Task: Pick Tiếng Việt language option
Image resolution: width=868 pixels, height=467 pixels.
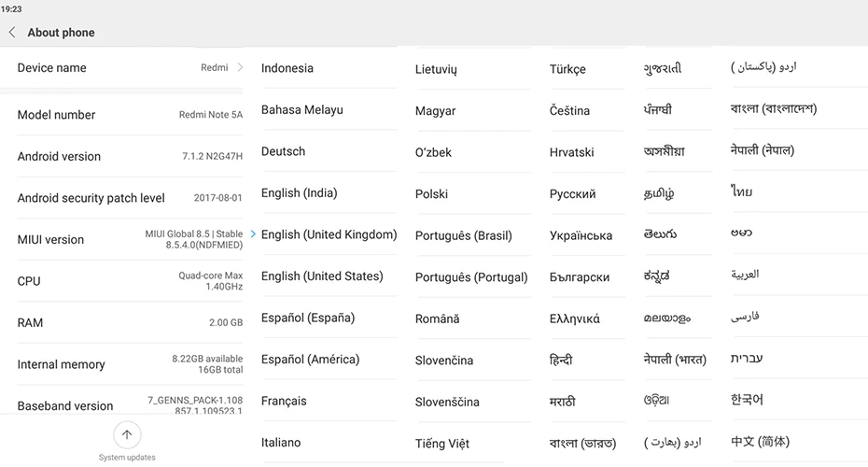Action: [x=441, y=444]
